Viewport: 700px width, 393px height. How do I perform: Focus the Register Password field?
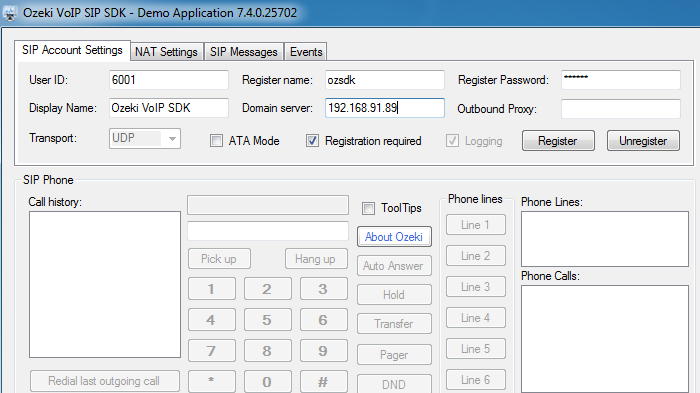pyautogui.click(x=621, y=80)
